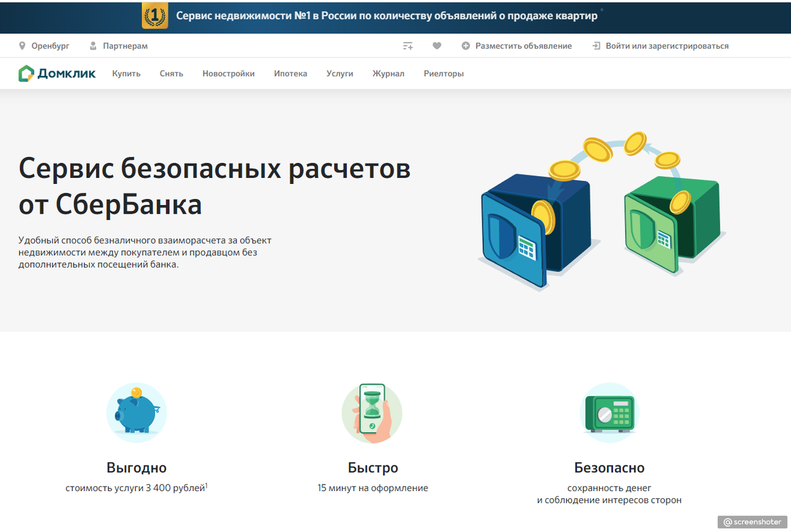
Task: Open the Услуги menu
Action: point(339,74)
